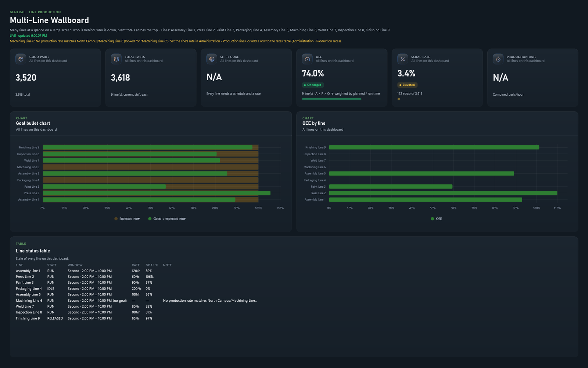The height and width of the screenshot is (368, 588).
Task: Click the OEE gauge icon
Action: point(307,59)
